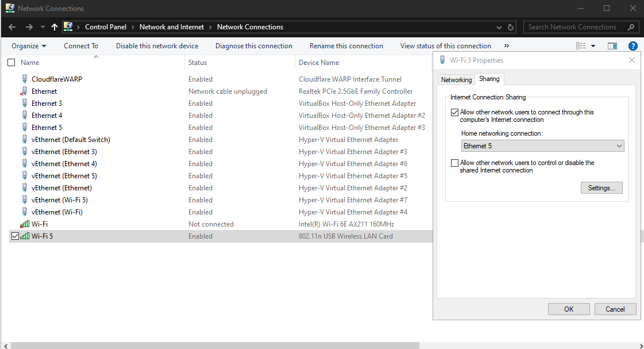Open the change view options dropdown arrow
644x349 pixels.
coord(593,46)
